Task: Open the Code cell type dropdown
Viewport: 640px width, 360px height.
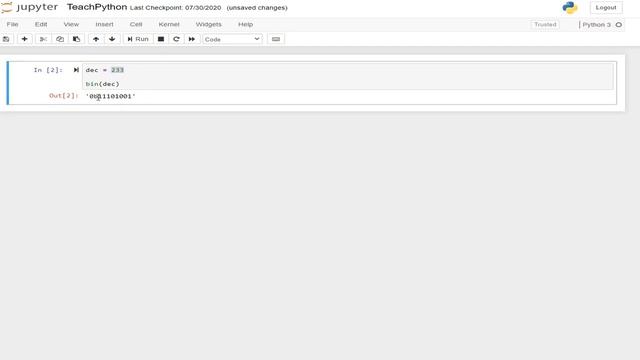Action: [x=232, y=39]
